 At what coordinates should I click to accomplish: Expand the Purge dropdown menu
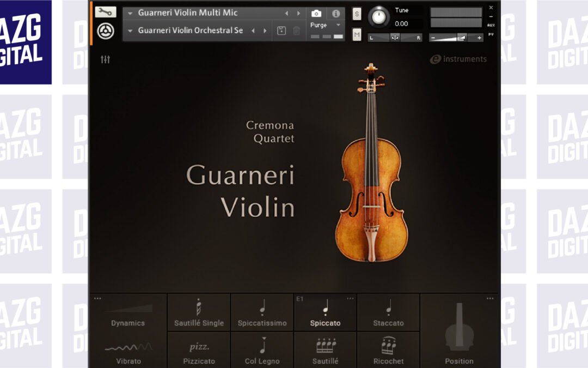click(338, 25)
